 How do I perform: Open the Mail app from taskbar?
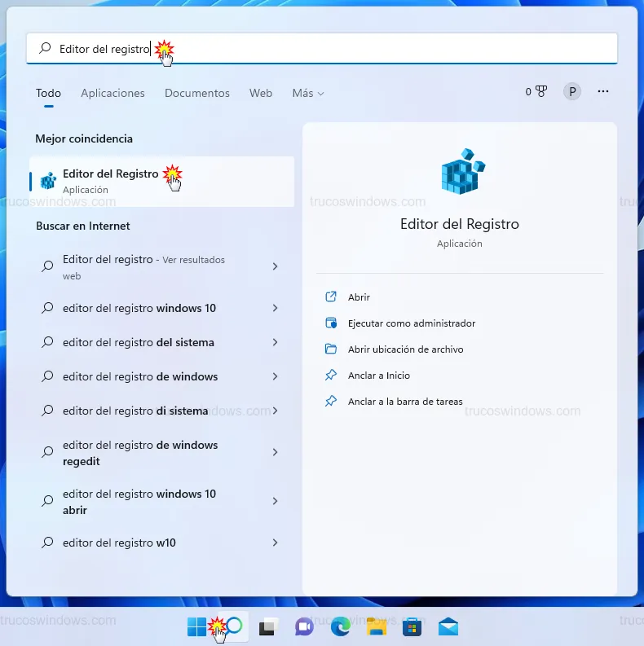448,626
